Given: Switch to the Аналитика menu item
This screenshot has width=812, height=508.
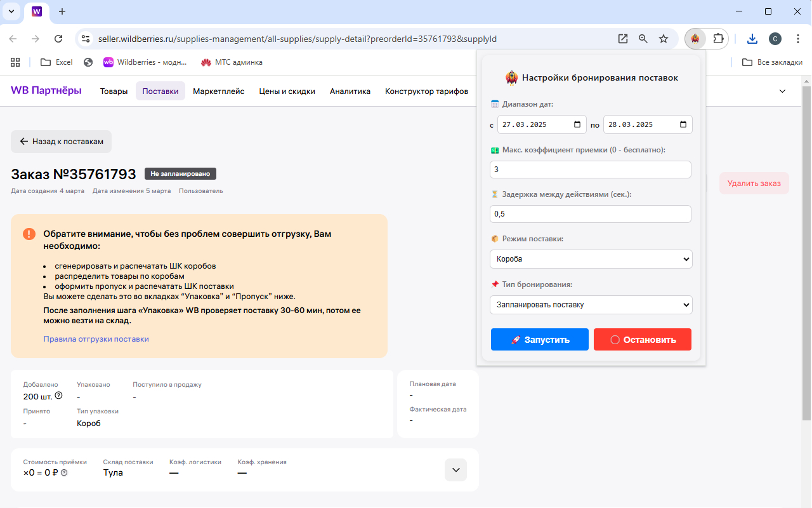Looking at the screenshot, I should (350, 91).
